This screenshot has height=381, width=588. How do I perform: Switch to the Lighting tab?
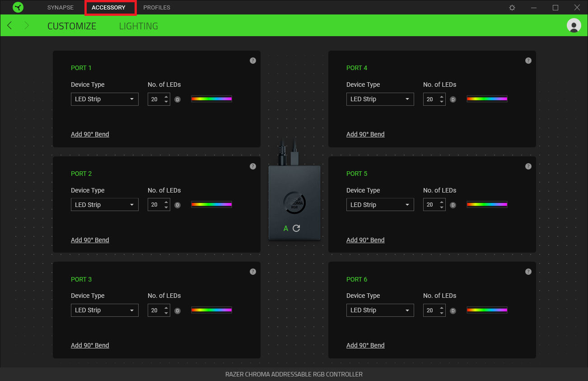[139, 26]
